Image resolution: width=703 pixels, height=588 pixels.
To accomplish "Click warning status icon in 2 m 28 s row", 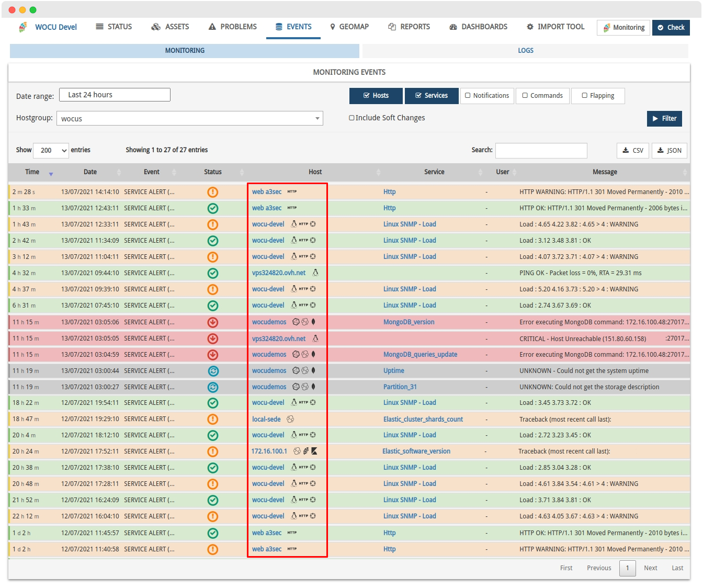I will pos(213,192).
